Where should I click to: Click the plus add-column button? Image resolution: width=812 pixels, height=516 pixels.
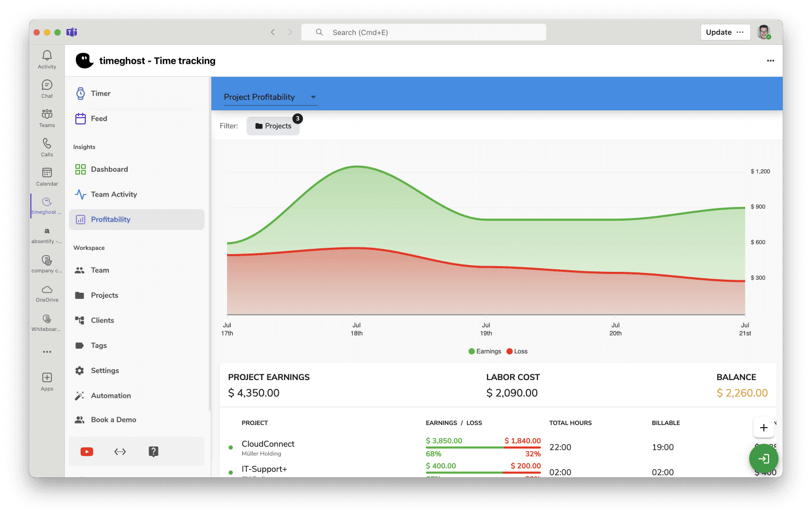point(764,428)
